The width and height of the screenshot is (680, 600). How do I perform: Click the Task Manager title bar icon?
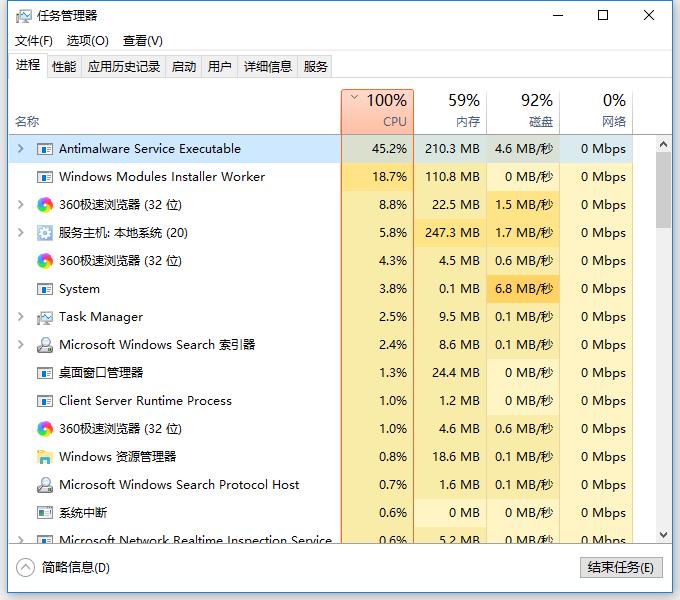click(x=24, y=16)
